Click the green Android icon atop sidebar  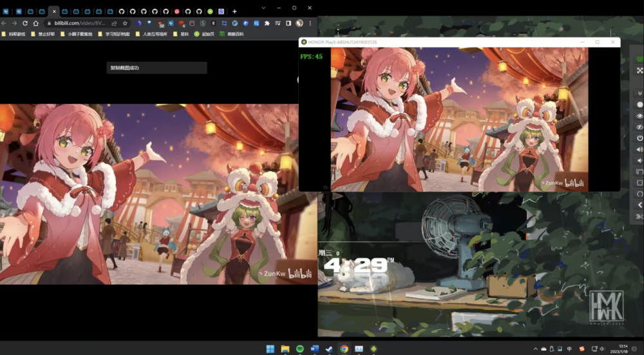(x=639, y=59)
